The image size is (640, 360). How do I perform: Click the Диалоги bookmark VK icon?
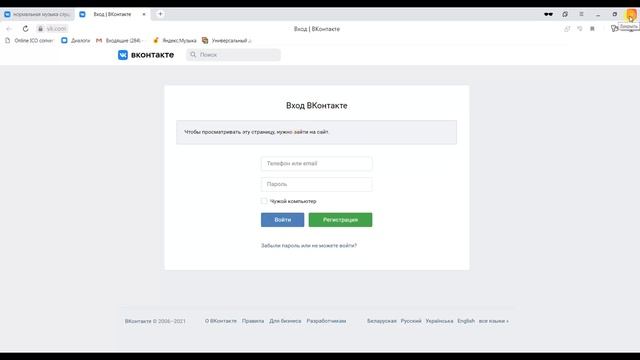64,40
